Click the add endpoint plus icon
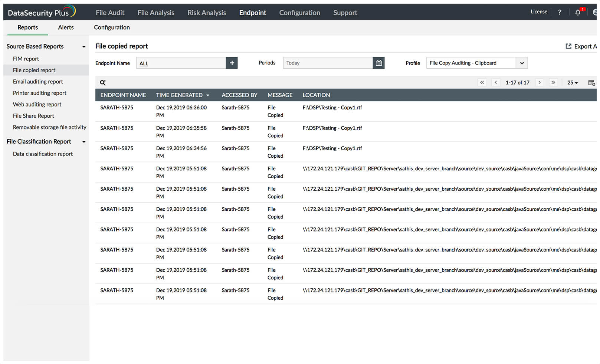This screenshot has width=600, height=364. click(x=232, y=63)
